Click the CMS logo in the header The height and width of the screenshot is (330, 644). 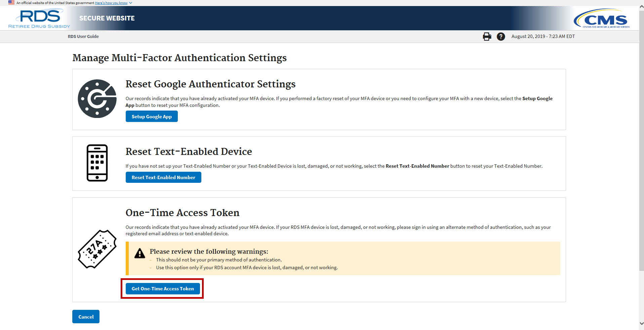[x=602, y=19]
